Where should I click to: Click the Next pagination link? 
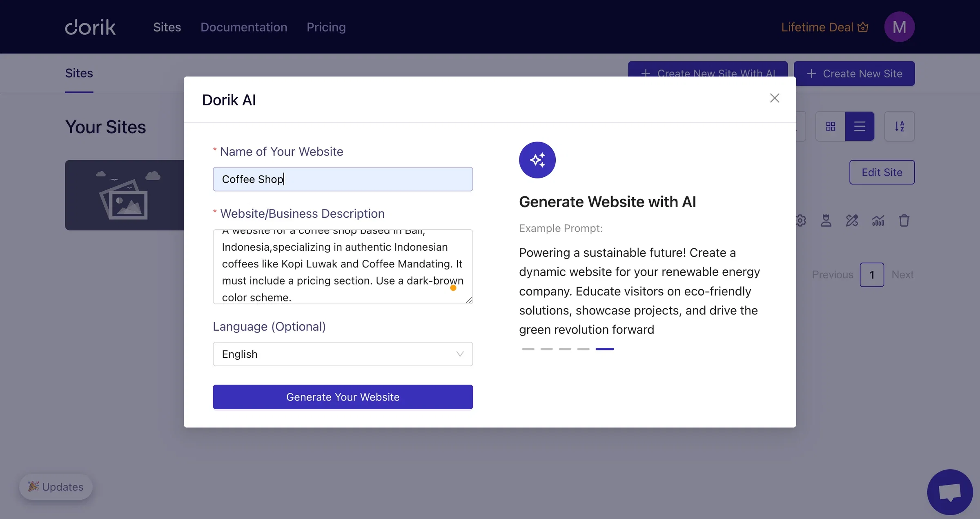[x=902, y=275]
